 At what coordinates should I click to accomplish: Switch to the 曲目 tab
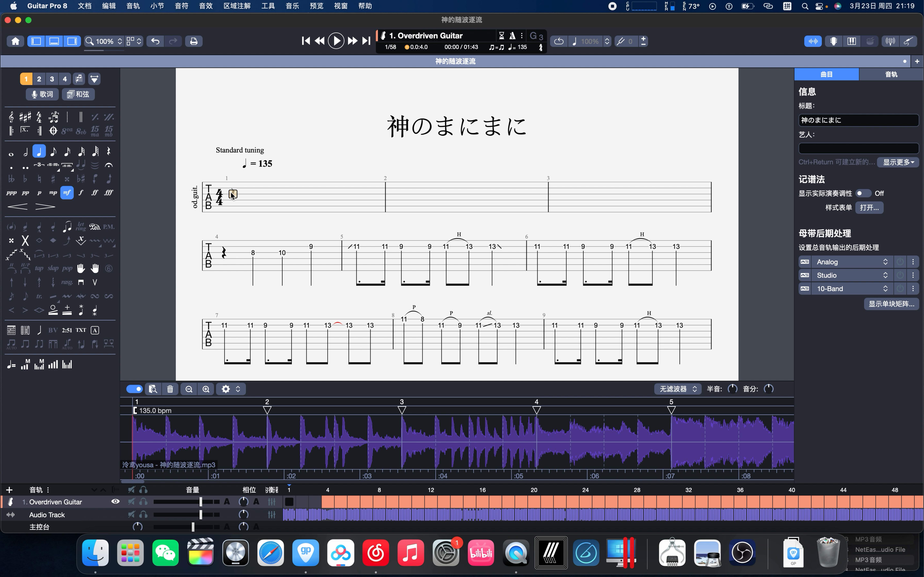pos(827,74)
